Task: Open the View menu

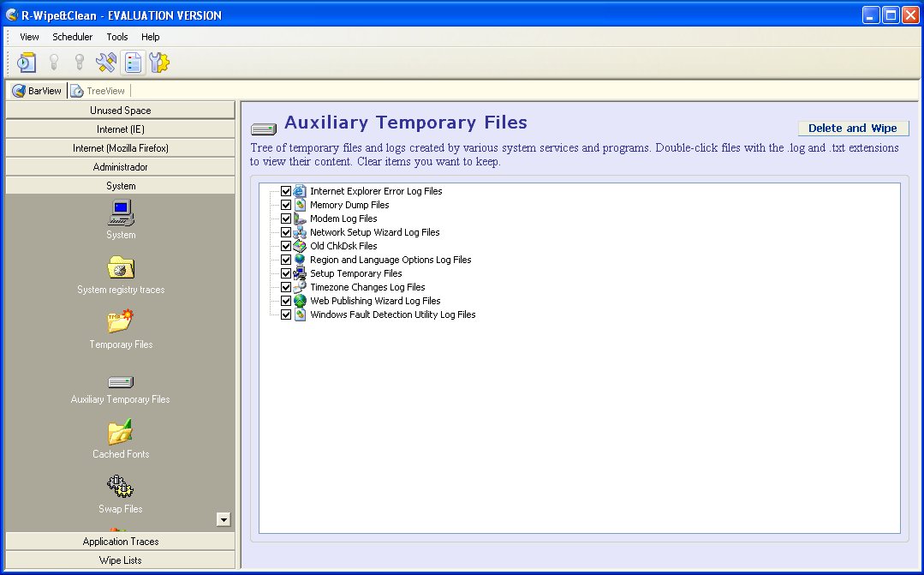Action: 29,37
